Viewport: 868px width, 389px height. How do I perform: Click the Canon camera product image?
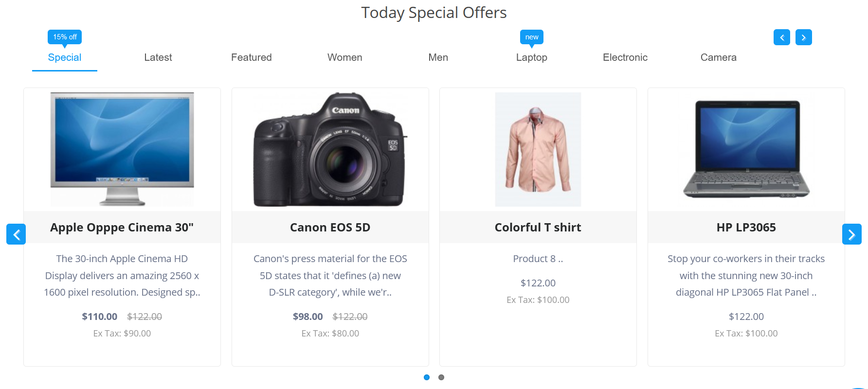tap(330, 150)
